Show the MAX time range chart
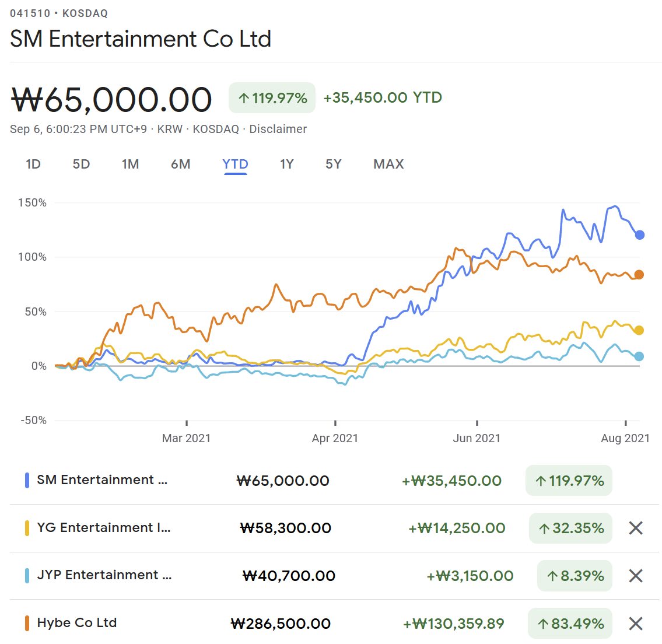Screen dimensions: 662x644 (388, 164)
